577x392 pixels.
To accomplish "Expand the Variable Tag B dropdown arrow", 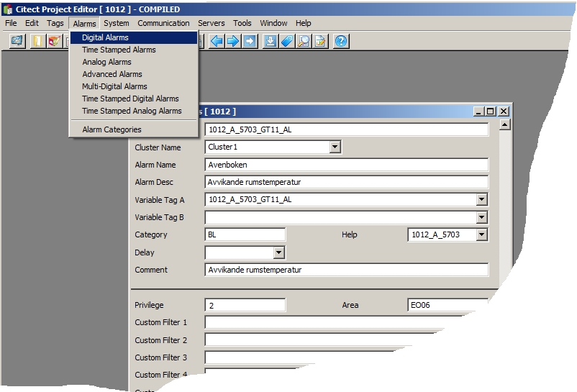I will 482,217.
